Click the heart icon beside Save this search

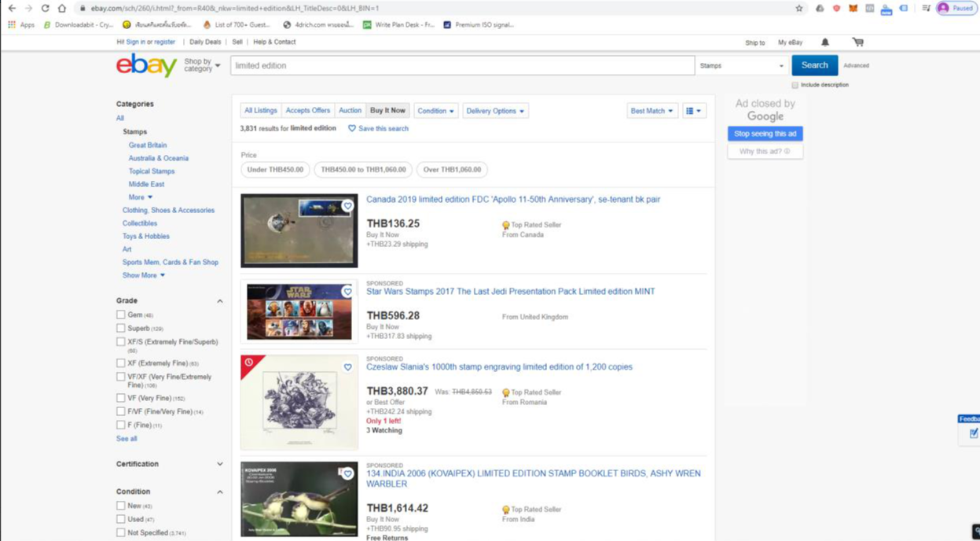click(352, 128)
